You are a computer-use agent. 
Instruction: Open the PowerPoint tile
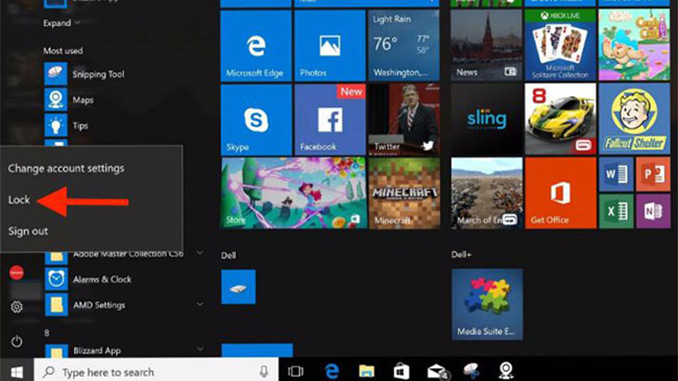coord(653,174)
